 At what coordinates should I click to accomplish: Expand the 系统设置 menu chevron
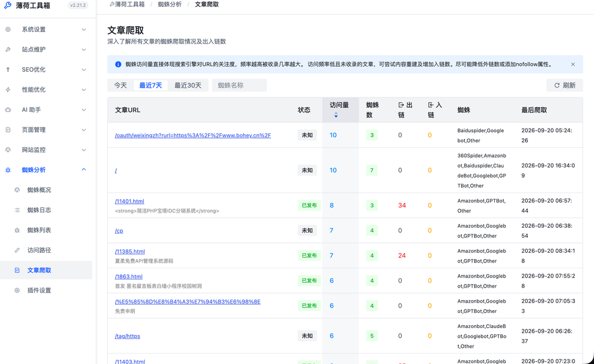click(84, 30)
